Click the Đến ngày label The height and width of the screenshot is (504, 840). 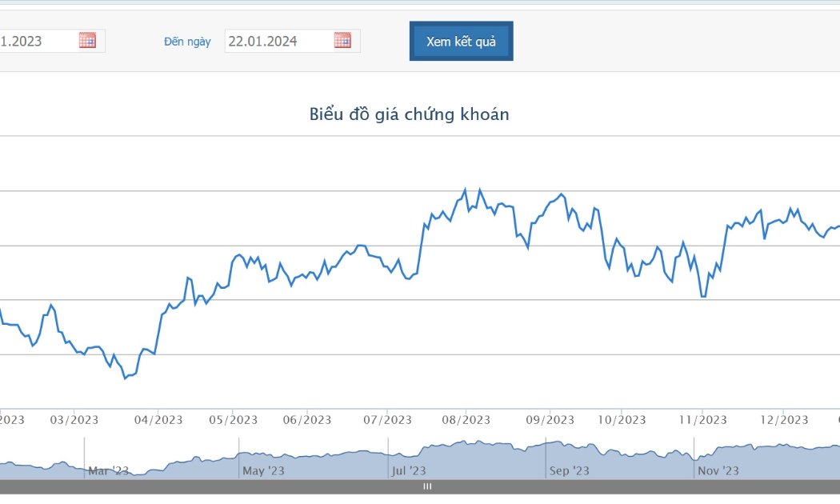187,42
